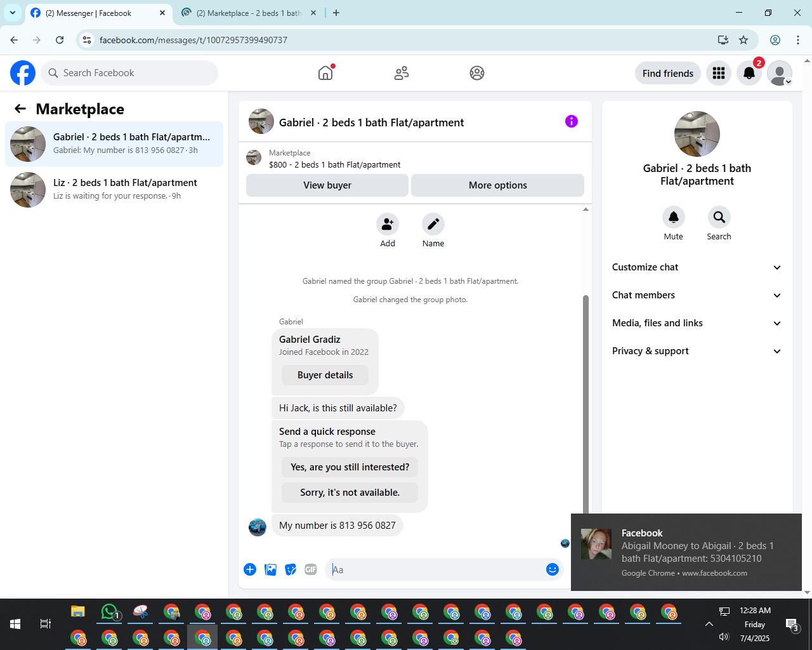Click the Add people icon in chat
Viewport: 812px width, 650px height.
388,224
